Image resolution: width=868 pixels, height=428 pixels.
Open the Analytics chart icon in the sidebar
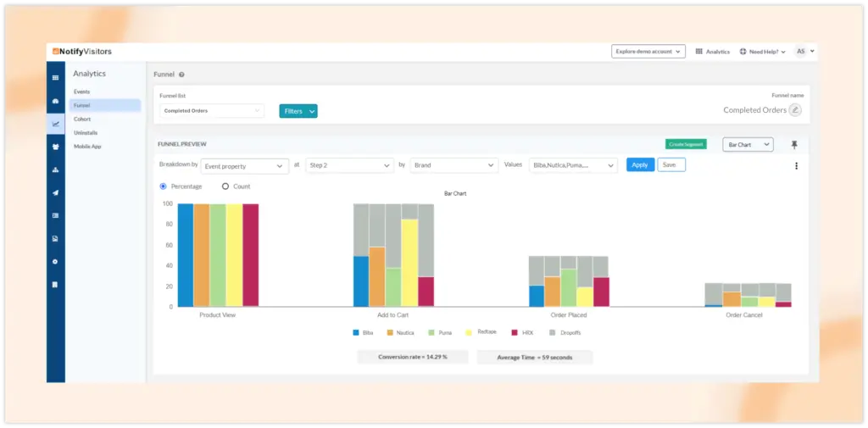(56, 124)
